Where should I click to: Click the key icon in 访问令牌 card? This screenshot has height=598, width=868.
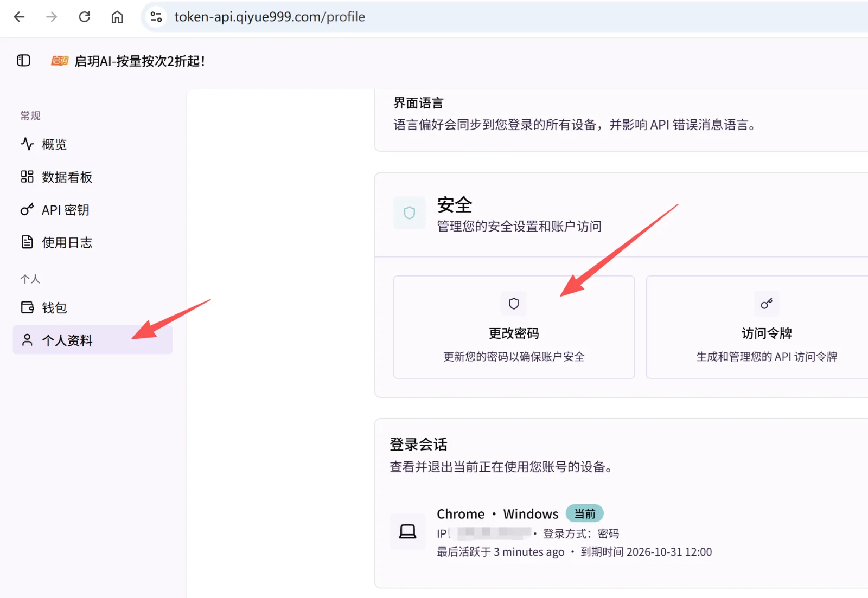coord(767,304)
